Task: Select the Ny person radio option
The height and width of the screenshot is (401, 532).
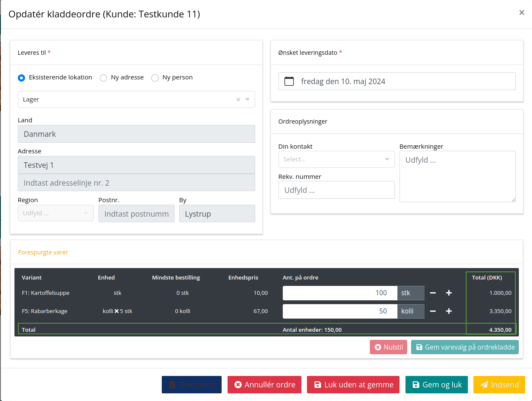Action: tap(155, 78)
